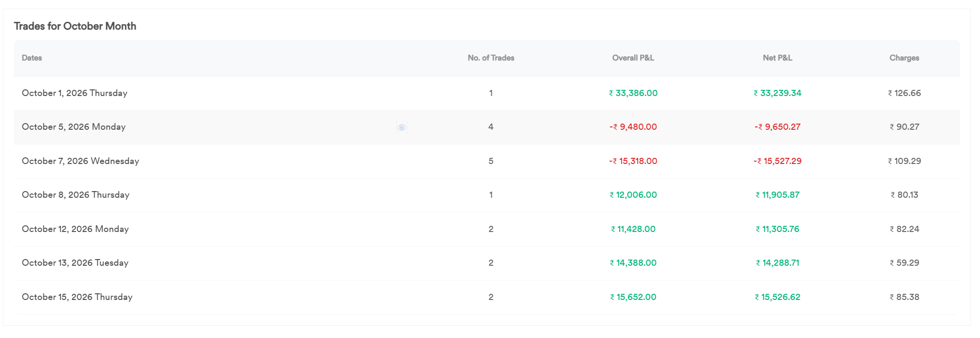Select the October 12, 2026 Monday row

(x=487, y=229)
